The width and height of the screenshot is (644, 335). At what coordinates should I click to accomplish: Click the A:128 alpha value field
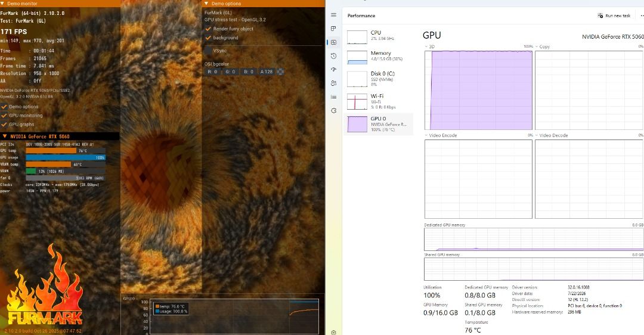[267, 72]
